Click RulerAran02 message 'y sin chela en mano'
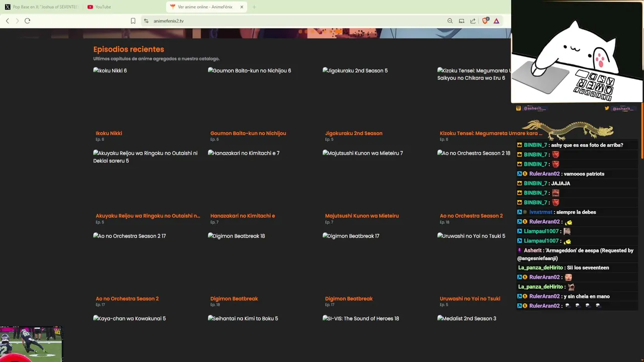The height and width of the screenshot is (362, 644). click(x=585, y=296)
